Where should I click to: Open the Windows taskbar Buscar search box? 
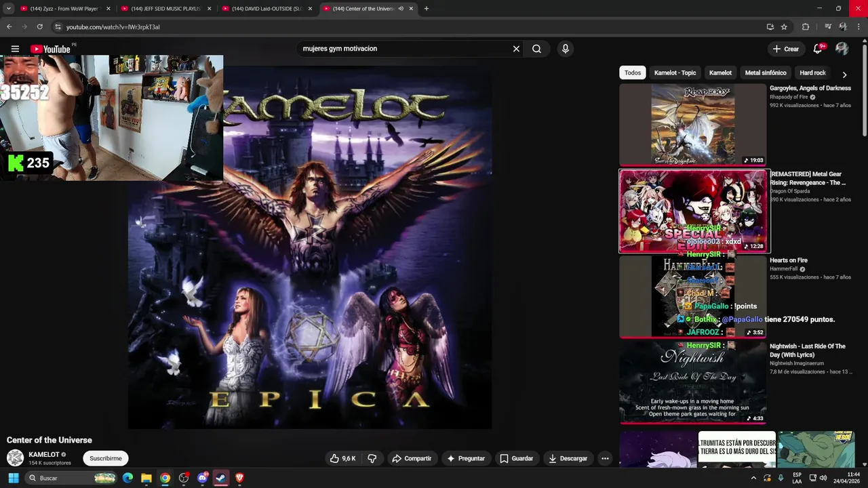[x=71, y=478]
